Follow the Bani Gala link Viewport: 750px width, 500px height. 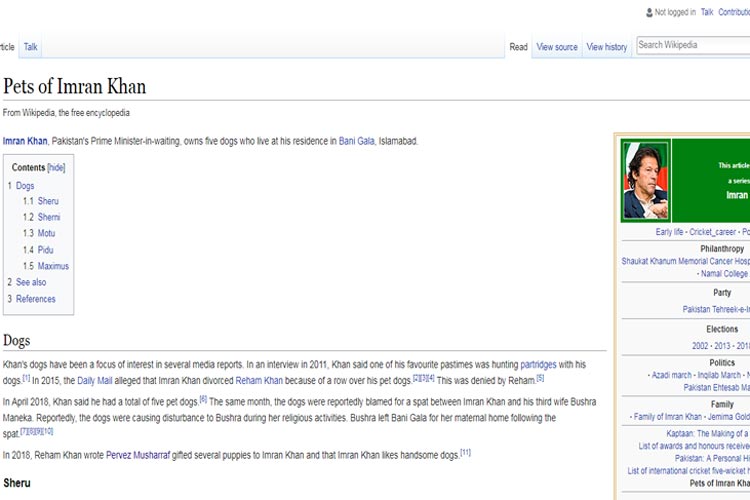click(356, 141)
